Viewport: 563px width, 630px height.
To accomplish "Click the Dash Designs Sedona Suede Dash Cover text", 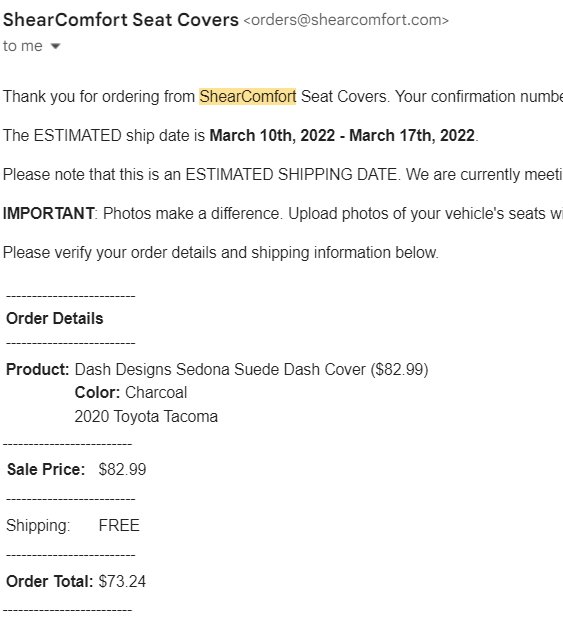I will (220, 369).
